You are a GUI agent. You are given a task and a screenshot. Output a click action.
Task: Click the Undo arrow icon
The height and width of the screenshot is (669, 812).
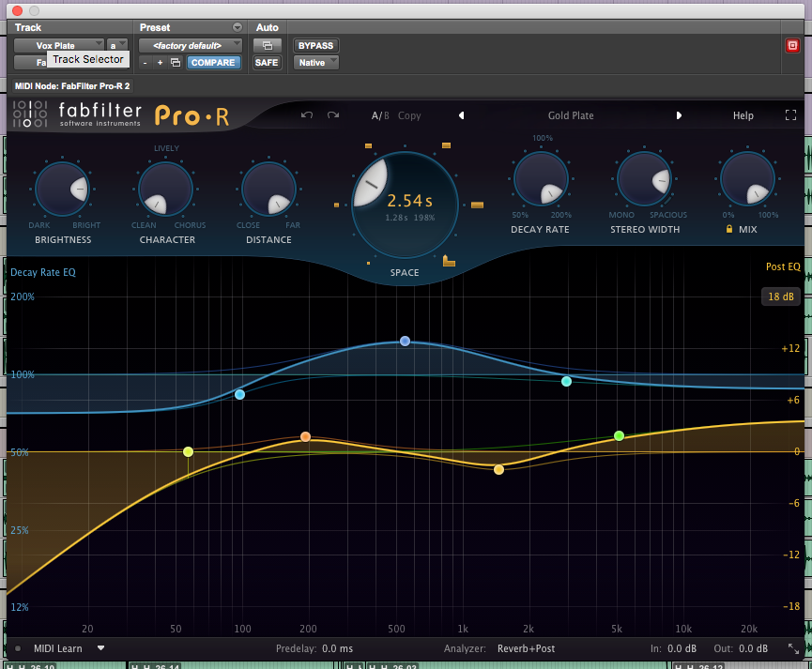tap(307, 115)
